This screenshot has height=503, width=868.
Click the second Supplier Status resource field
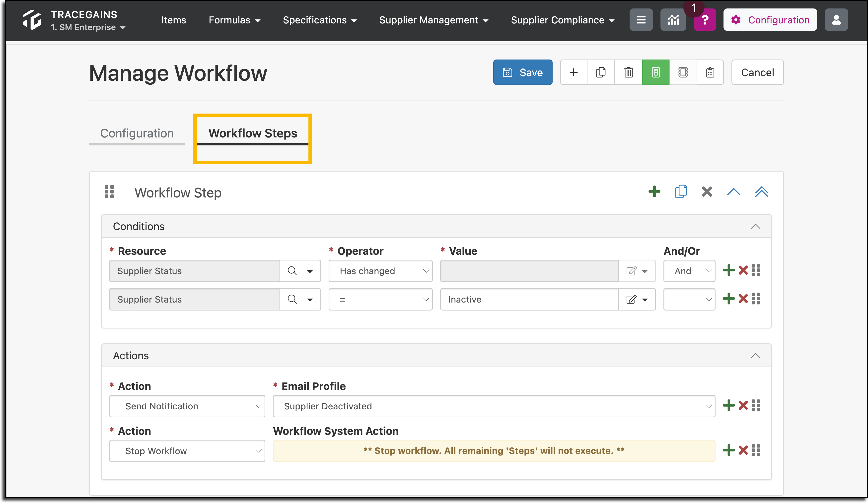195,299
